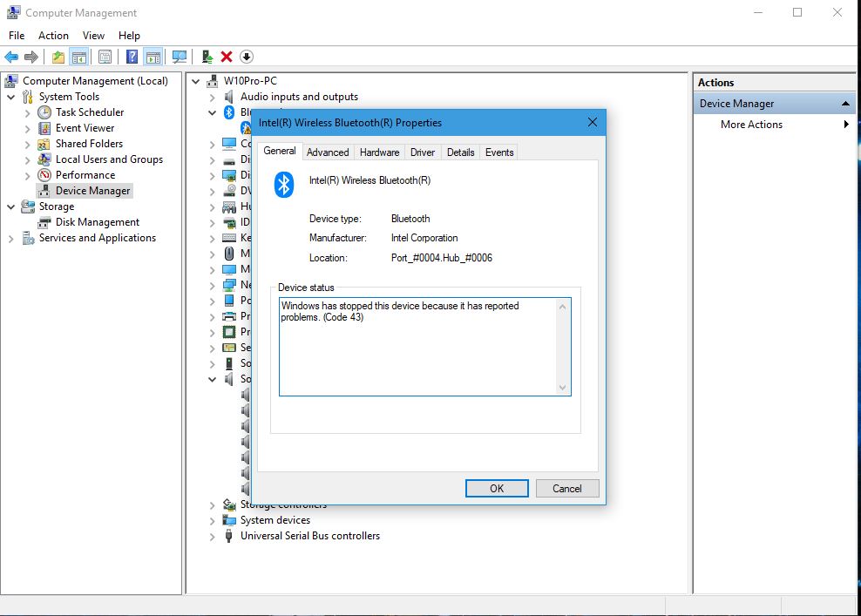Click Cancel in the Bluetooth Properties dialog
The image size is (861, 616).
pos(567,489)
